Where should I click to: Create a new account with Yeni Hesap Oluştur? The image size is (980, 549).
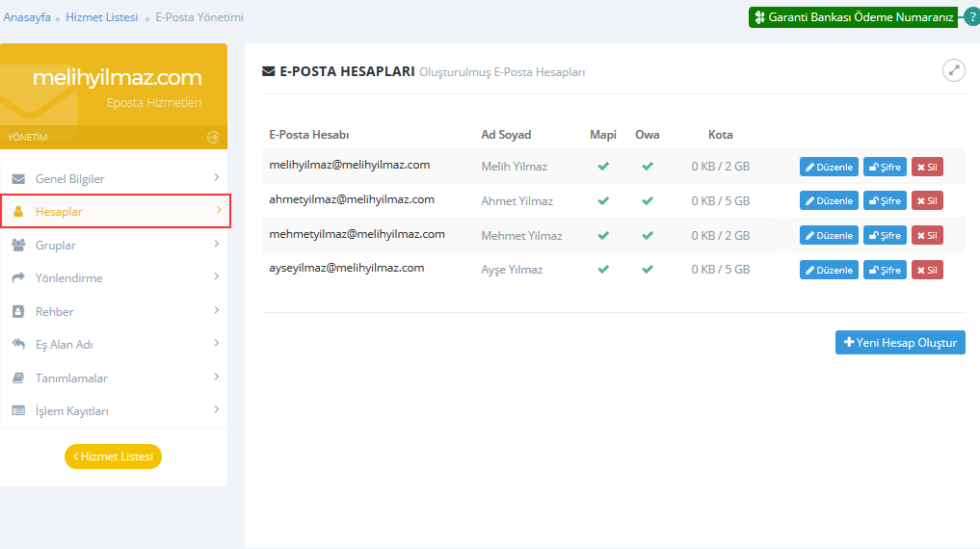click(899, 342)
